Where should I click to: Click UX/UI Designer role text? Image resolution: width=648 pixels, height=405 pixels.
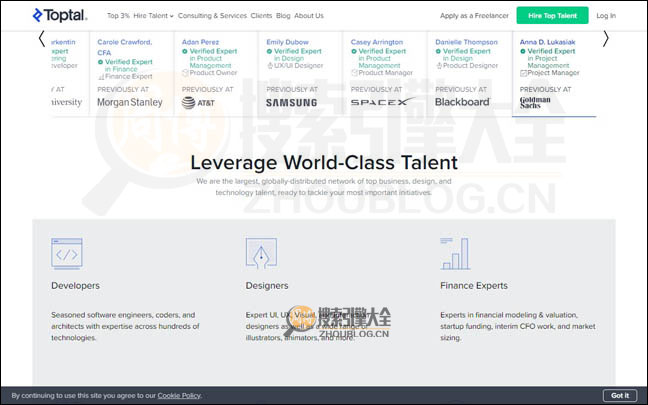298,66
